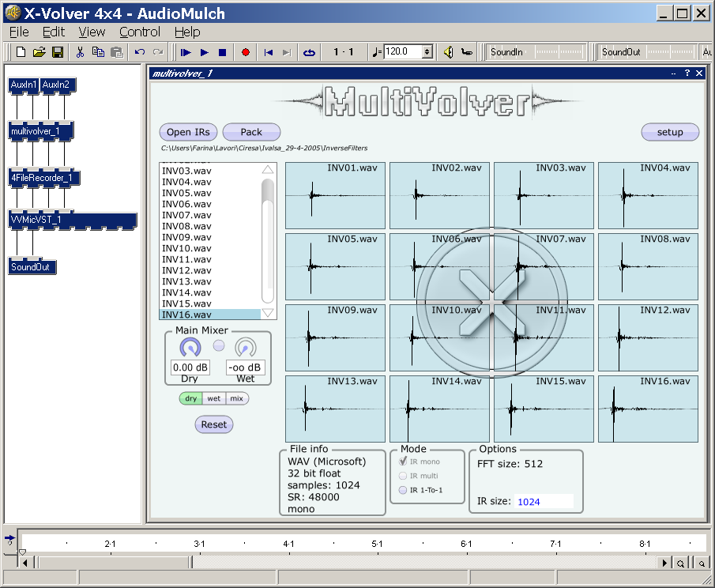
Task: Start recording with red record button
Action: (x=246, y=52)
